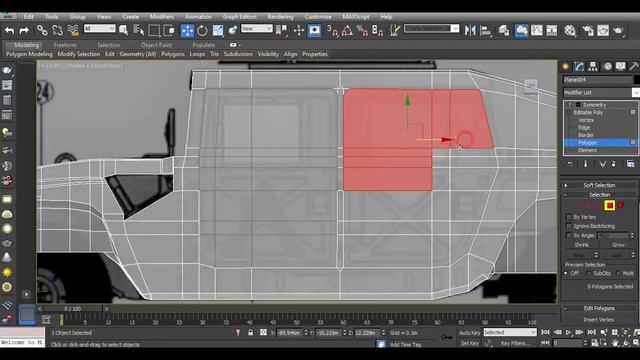Viewport: 640px width, 360px height.
Task: Activate the Select and Move tool
Action: [x=187, y=30]
